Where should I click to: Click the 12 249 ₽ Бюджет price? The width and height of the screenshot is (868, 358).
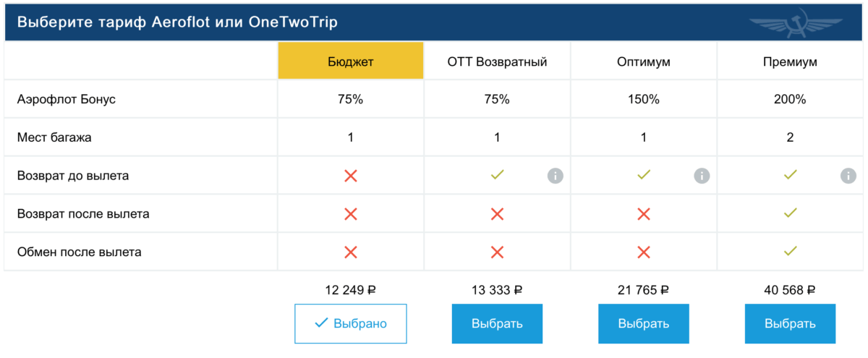click(351, 290)
